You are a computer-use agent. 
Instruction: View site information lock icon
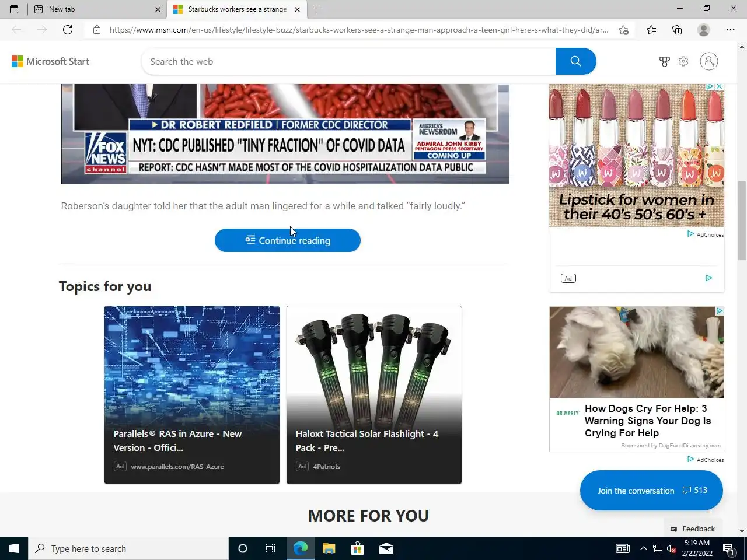(97, 30)
